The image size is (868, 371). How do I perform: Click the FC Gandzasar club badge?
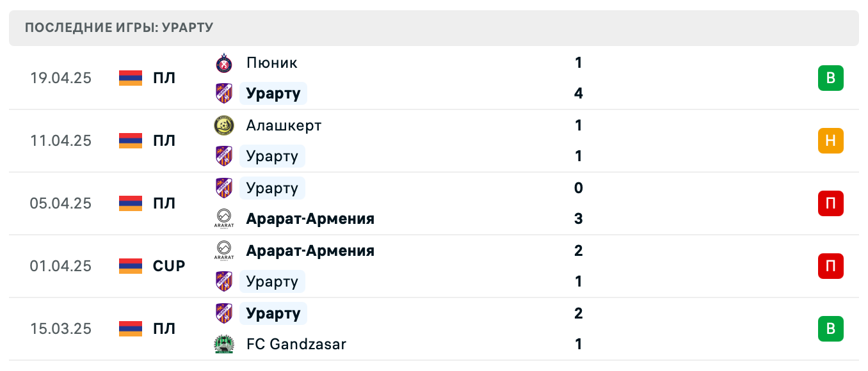tap(224, 344)
